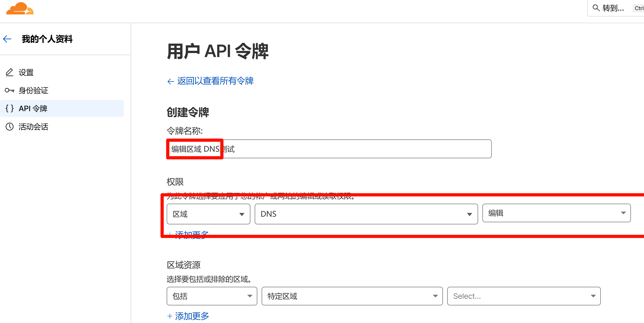644x323 pixels.
Task: Click 添加更多 link under 区域资源
Action: tap(192, 316)
